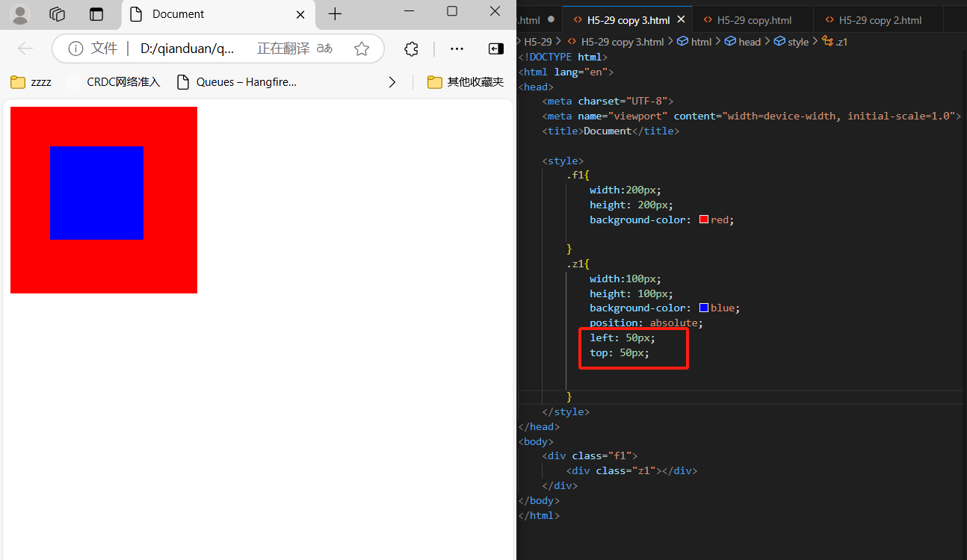Image resolution: width=967 pixels, height=560 pixels.
Task: Open Edge settings and more menu
Action: (x=457, y=49)
